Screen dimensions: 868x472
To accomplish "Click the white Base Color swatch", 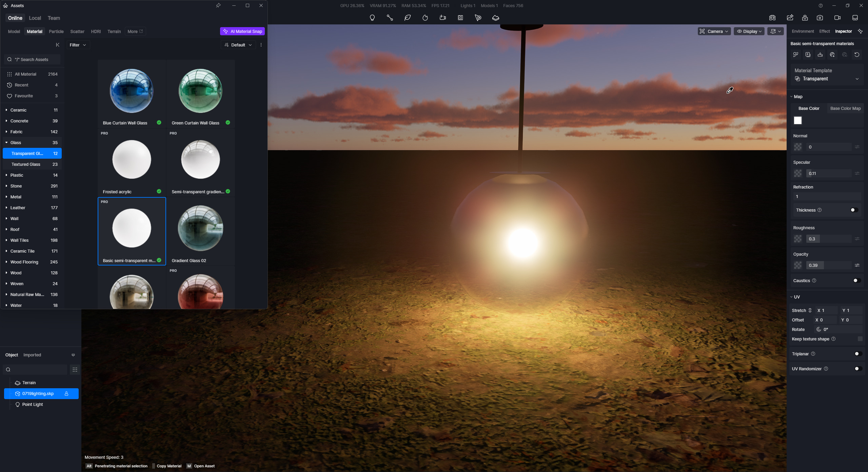I will click(798, 120).
